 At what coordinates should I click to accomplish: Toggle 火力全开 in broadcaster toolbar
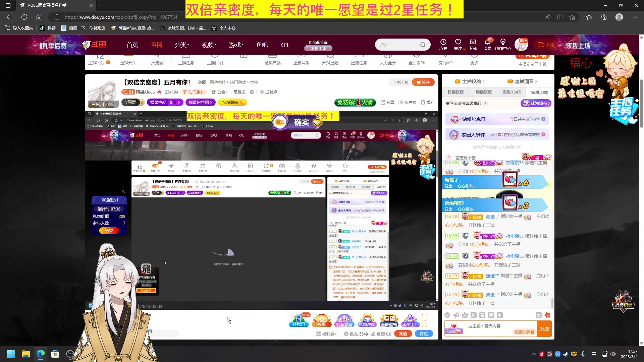[x=388, y=60]
